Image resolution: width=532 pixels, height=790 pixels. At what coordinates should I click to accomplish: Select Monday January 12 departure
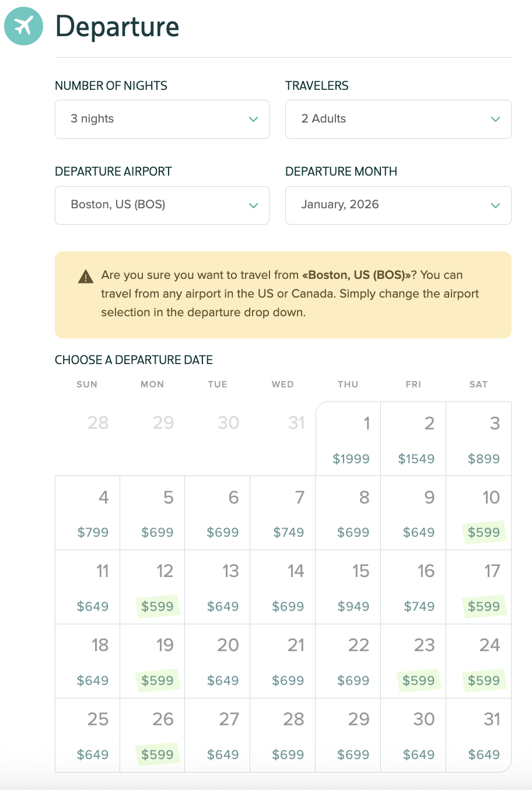[x=153, y=587]
